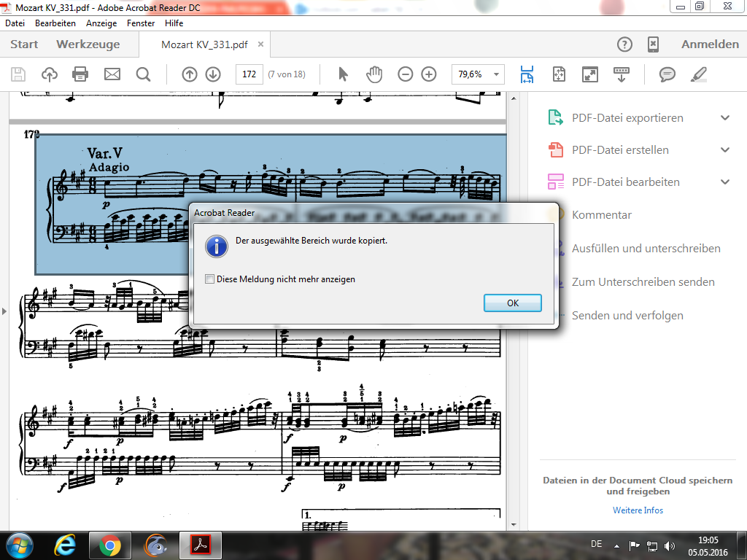Open the read mode toolbar icon

pos(622,74)
